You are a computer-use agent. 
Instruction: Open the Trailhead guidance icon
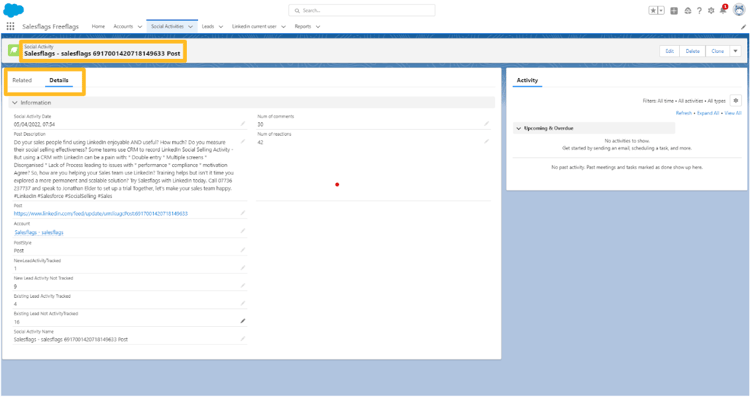pyautogui.click(x=688, y=11)
